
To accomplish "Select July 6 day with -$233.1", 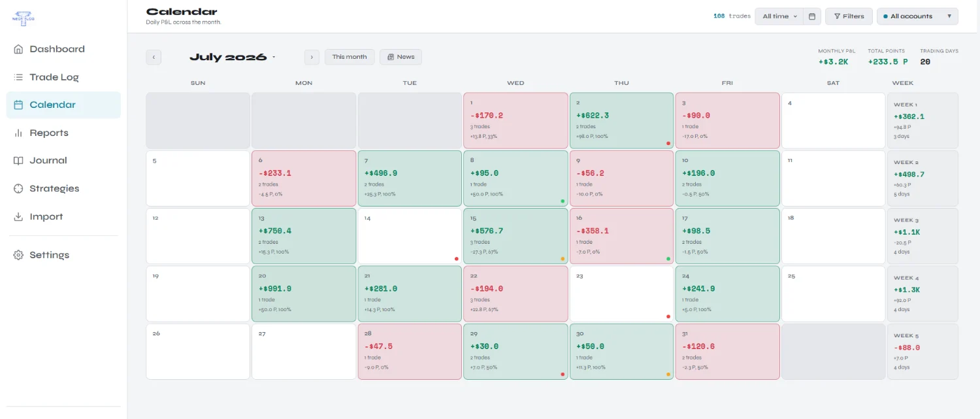I will point(304,178).
